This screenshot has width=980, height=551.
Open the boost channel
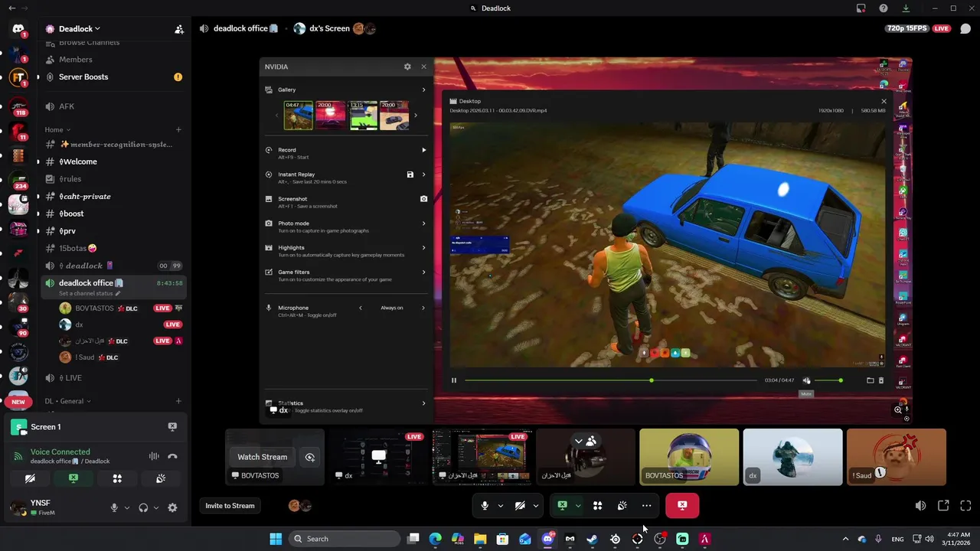click(71, 214)
